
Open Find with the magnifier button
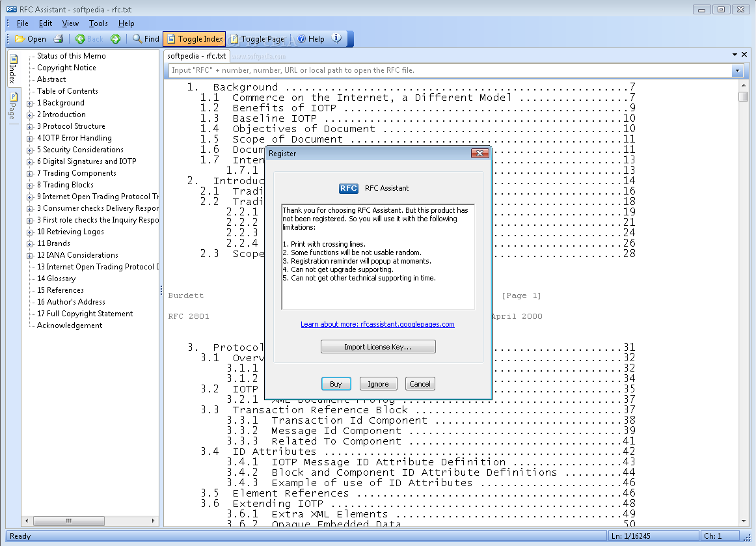[x=146, y=39]
